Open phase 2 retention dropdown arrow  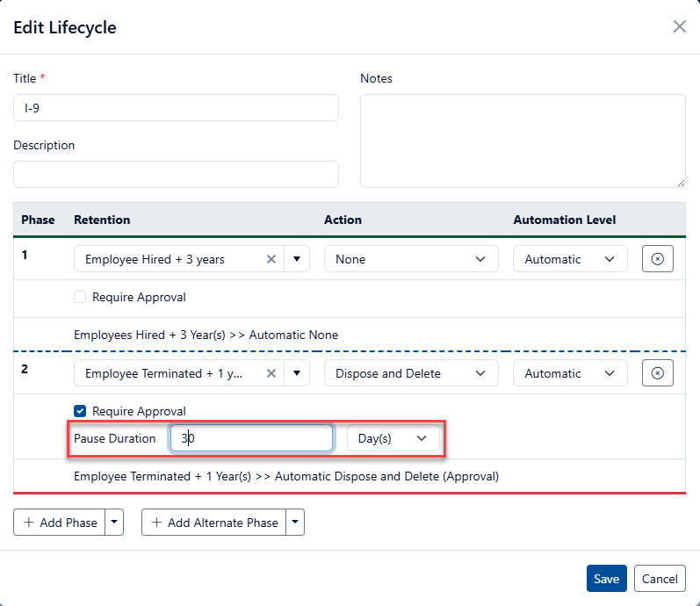point(297,373)
